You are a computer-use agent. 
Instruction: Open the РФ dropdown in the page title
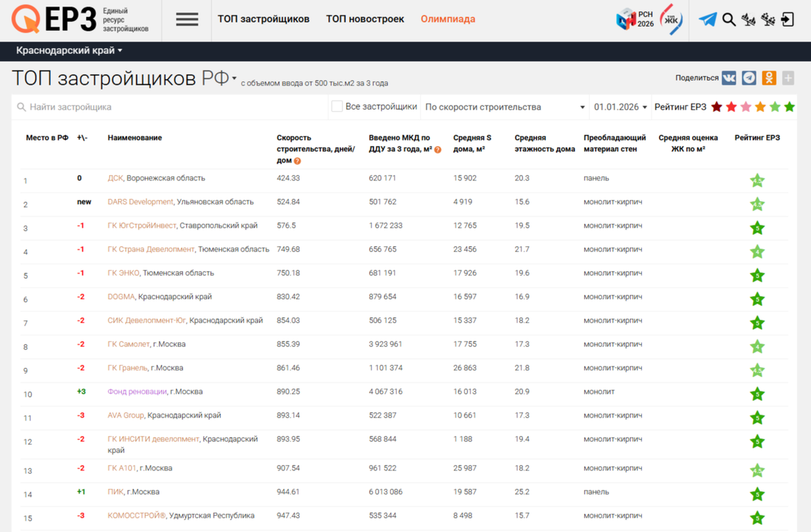220,78
